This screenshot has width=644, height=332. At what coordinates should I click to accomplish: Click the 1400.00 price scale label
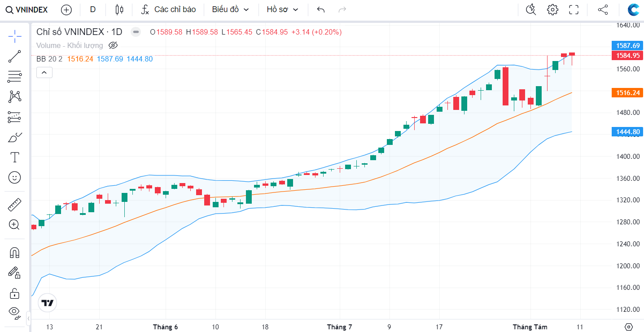click(628, 156)
